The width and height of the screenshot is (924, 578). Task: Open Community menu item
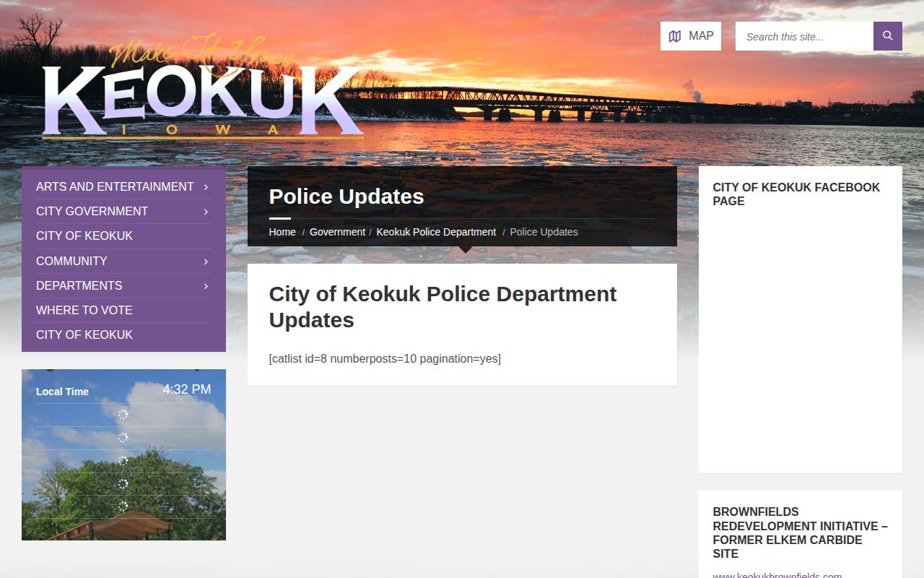[x=71, y=261]
